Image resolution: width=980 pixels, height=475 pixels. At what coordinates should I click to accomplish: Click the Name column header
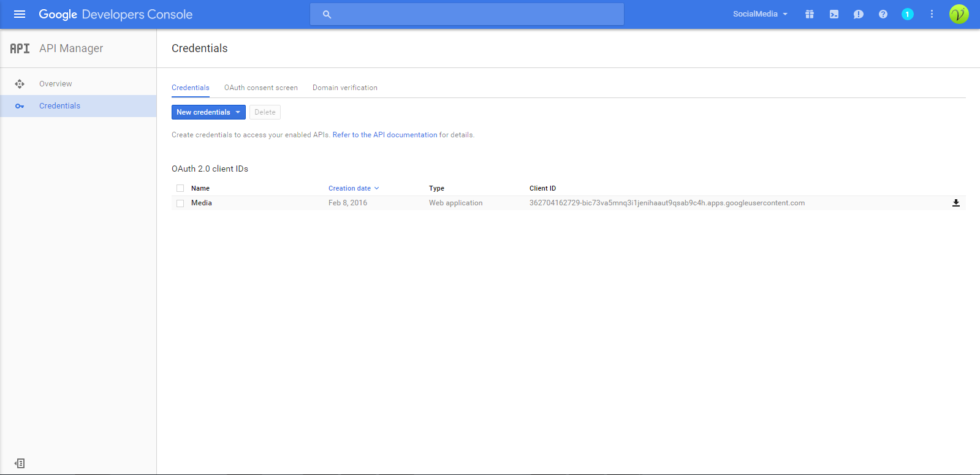tap(200, 188)
